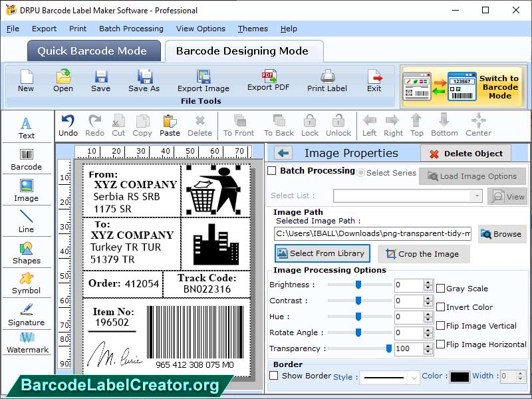532x399 pixels.
Task: Enable the Show Border checkbox
Action: click(x=273, y=376)
